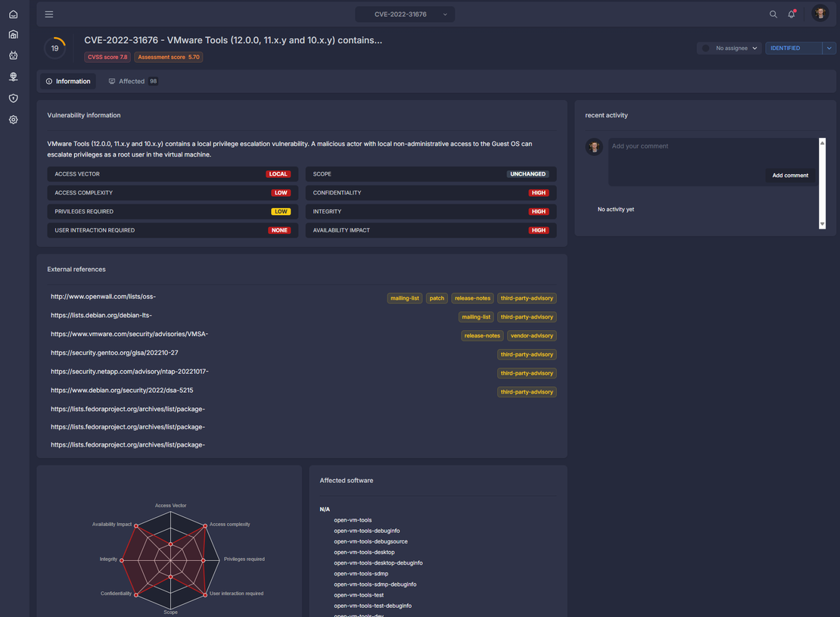This screenshot has width=840, height=617.
Task: Open the debian.org dsa-5215 reference link
Action: [122, 390]
